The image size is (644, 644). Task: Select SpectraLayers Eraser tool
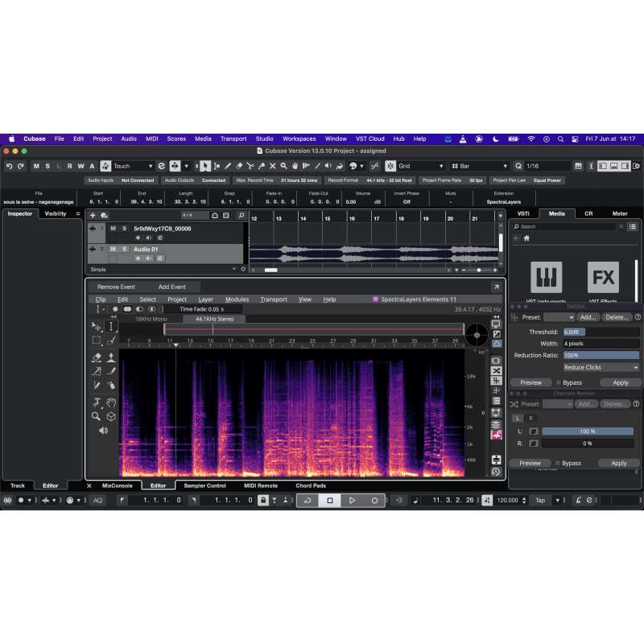pos(97,357)
